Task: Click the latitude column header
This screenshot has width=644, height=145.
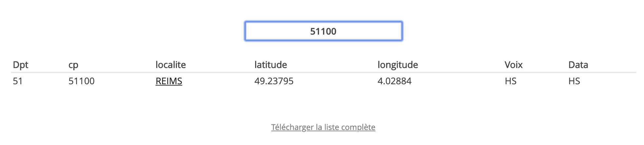Action: (x=271, y=65)
